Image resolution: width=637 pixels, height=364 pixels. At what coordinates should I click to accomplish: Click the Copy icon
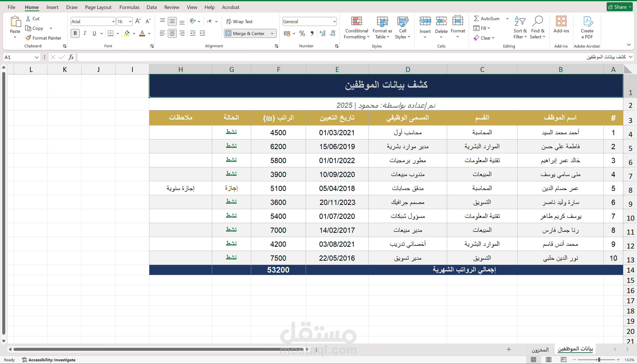pyautogui.click(x=28, y=28)
